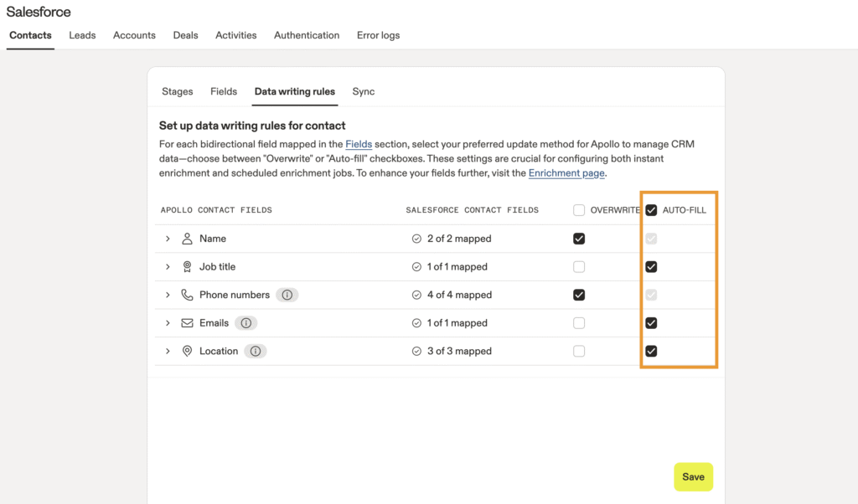The image size is (858, 504).
Task: Uncheck Auto-fill for Job title
Action: (x=651, y=267)
